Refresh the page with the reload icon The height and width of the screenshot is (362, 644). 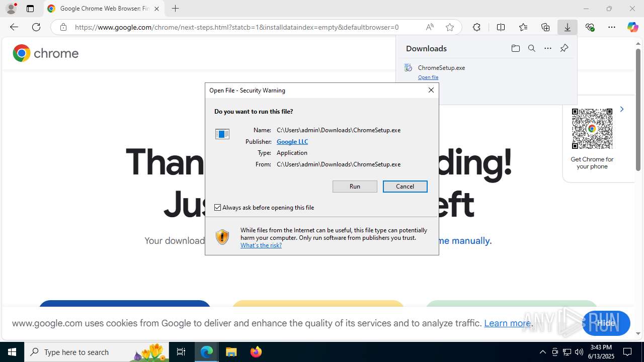pyautogui.click(x=36, y=27)
